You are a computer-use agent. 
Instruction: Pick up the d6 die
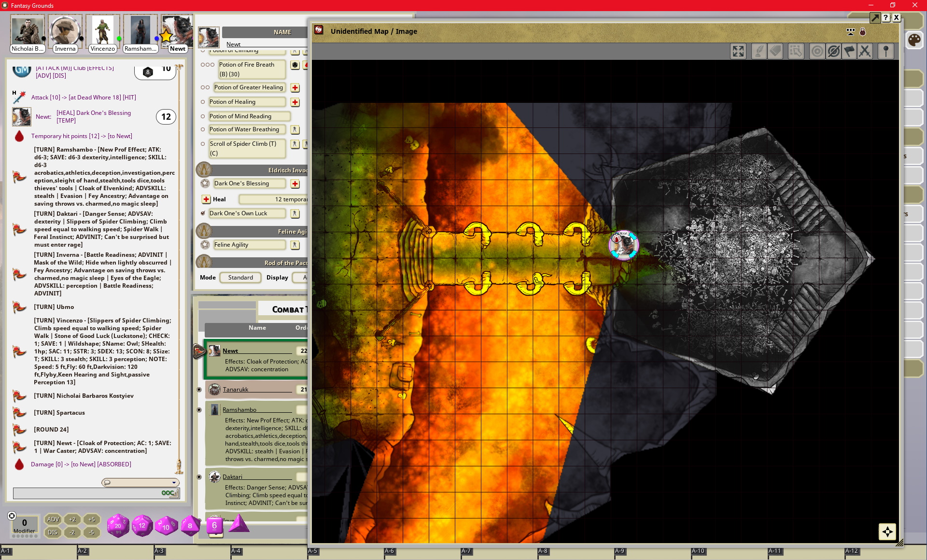click(214, 526)
